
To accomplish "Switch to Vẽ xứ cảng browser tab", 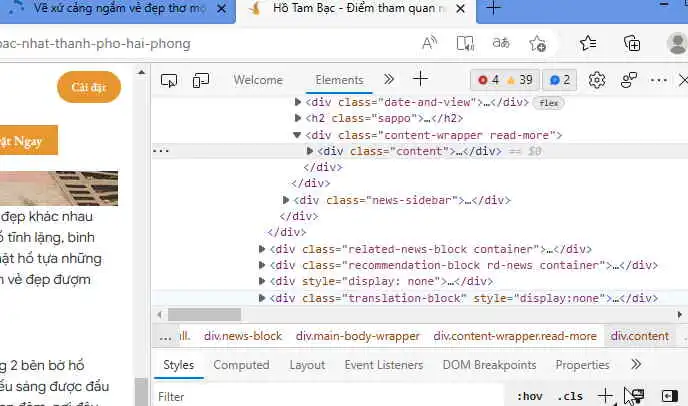I will [118, 9].
